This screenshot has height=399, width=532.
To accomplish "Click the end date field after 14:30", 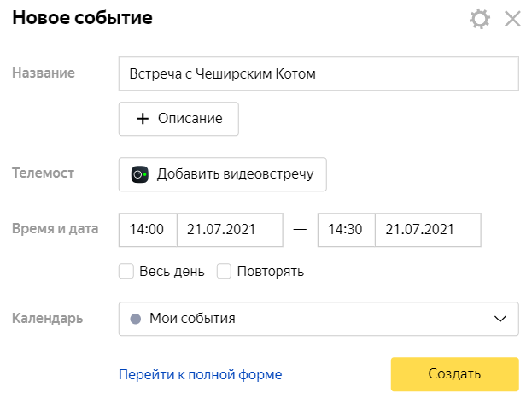I will pos(427,229).
